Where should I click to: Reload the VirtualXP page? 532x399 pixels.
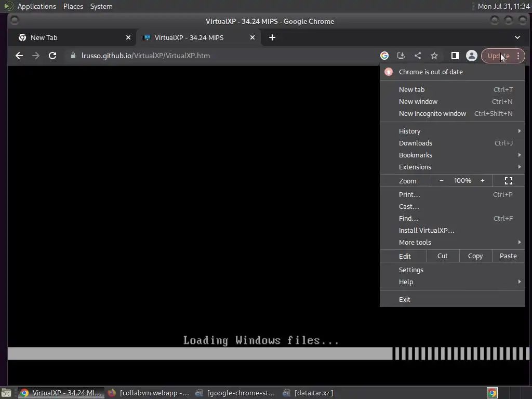click(x=52, y=56)
